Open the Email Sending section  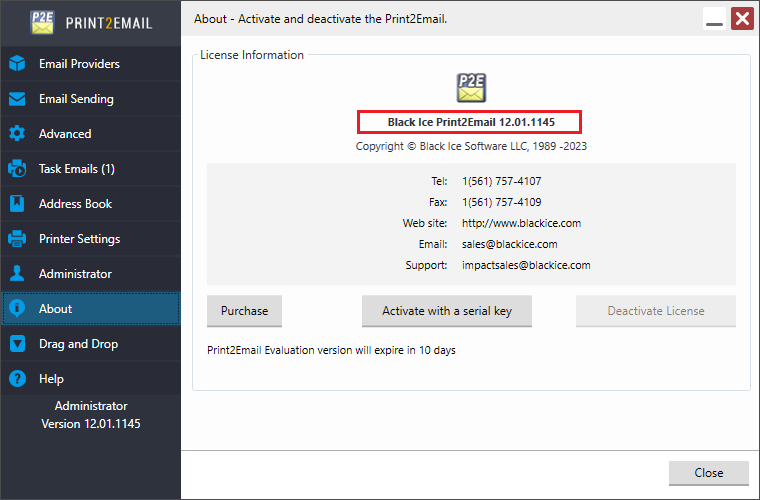coord(76,99)
